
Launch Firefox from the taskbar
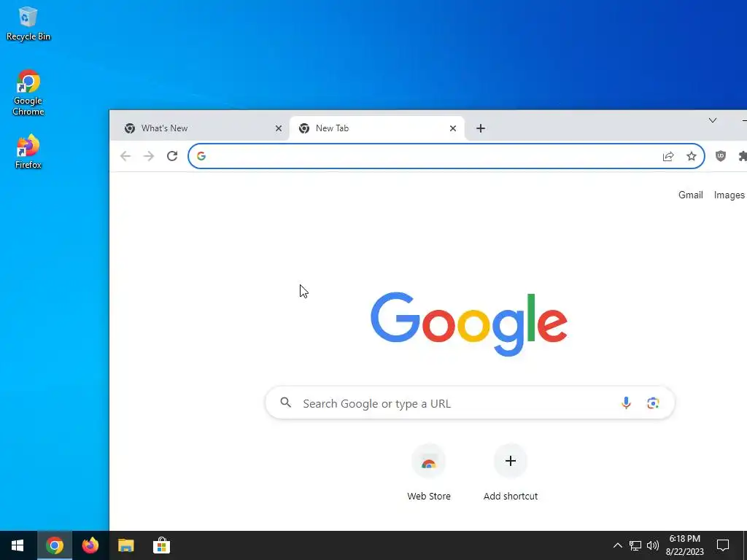pyautogui.click(x=90, y=545)
